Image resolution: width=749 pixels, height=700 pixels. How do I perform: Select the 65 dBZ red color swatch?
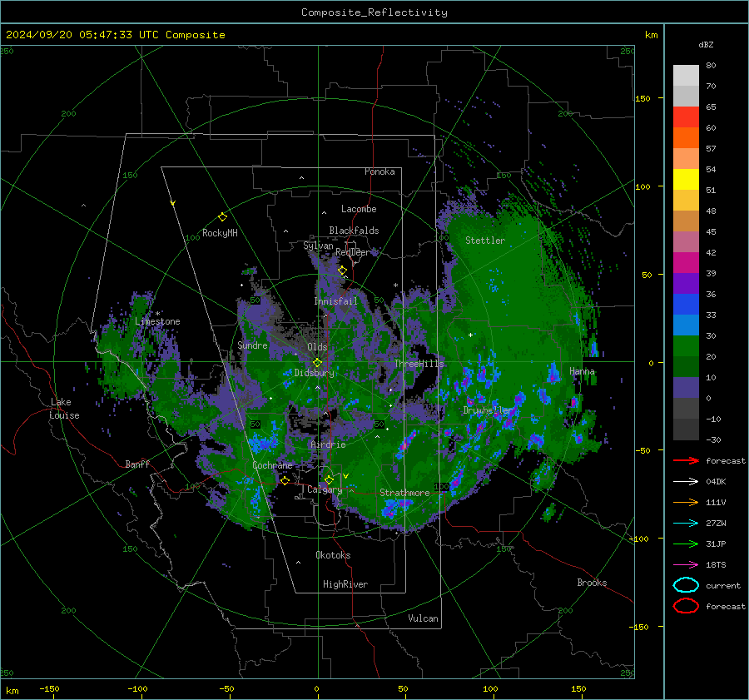(686, 117)
